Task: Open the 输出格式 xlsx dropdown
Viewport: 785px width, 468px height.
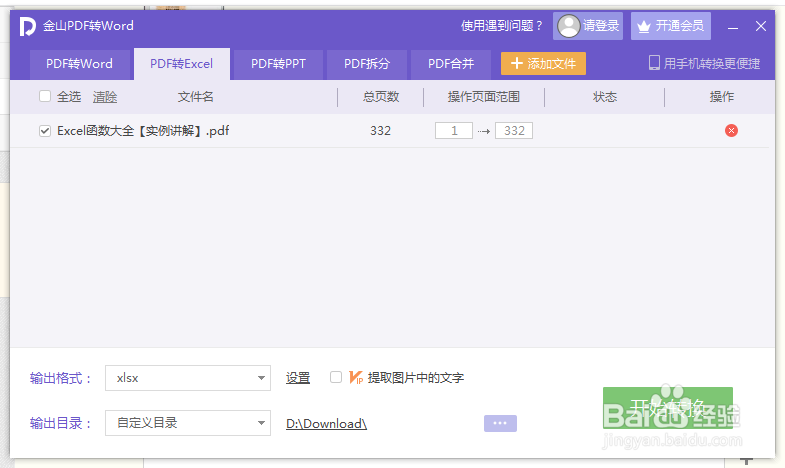Action: (188, 378)
